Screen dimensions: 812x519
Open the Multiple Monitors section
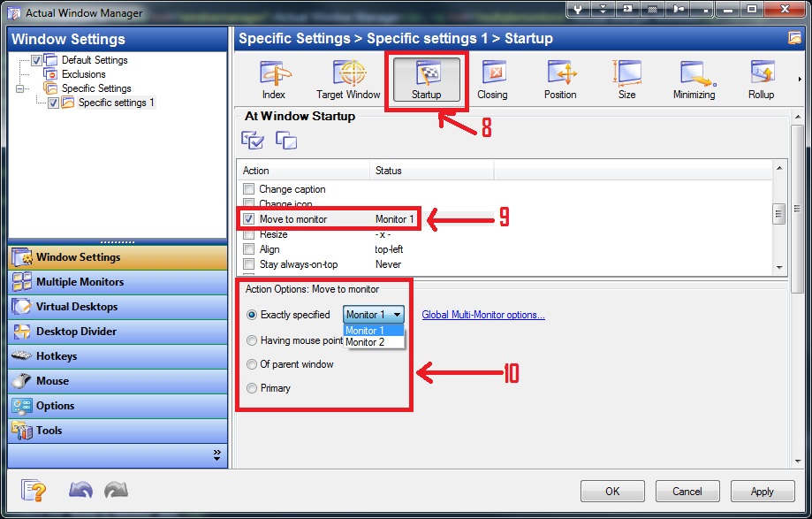click(x=118, y=282)
